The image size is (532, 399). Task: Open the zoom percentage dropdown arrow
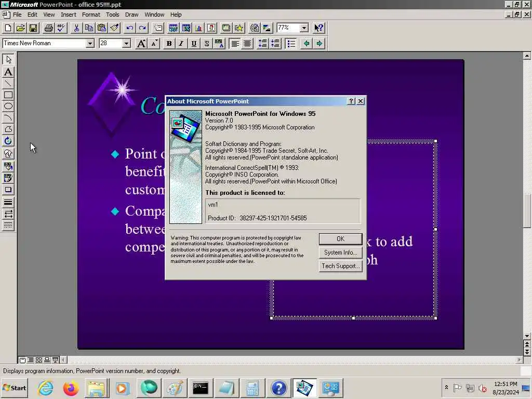(304, 28)
